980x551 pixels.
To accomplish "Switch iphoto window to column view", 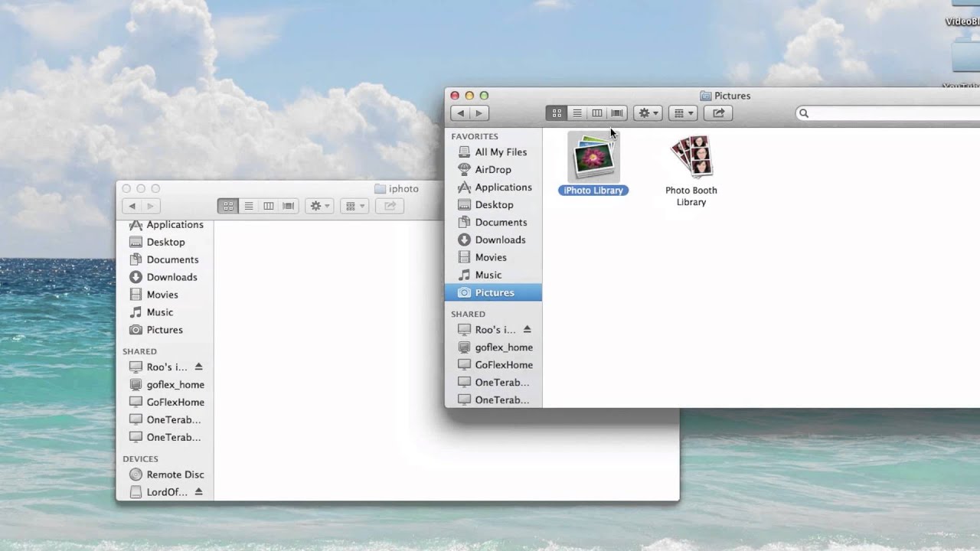I will (x=268, y=206).
